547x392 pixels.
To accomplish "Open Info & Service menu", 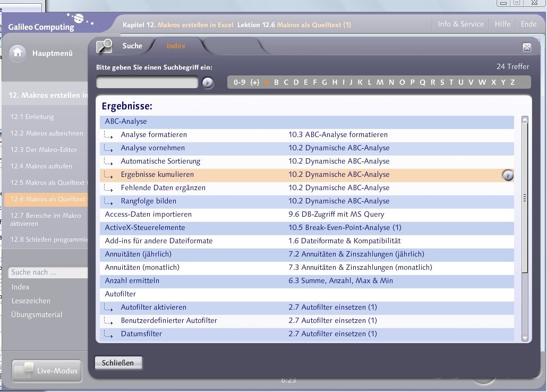I will tap(461, 24).
